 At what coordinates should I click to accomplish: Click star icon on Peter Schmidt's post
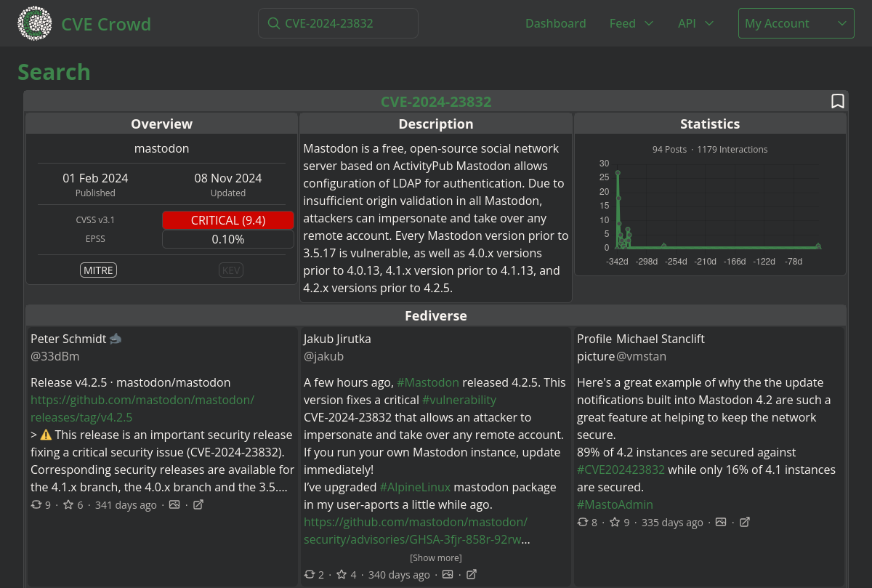tap(68, 504)
